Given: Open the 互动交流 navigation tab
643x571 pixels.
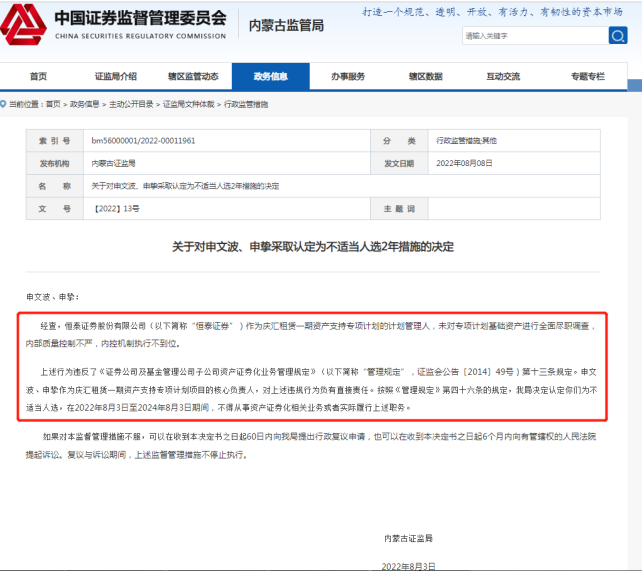Looking at the screenshot, I should (503, 76).
